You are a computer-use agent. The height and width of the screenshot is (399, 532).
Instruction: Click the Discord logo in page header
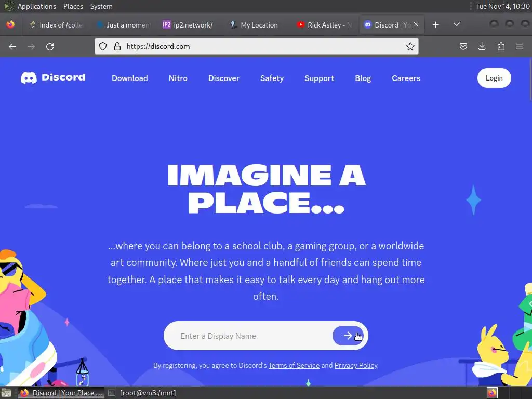(x=53, y=78)
